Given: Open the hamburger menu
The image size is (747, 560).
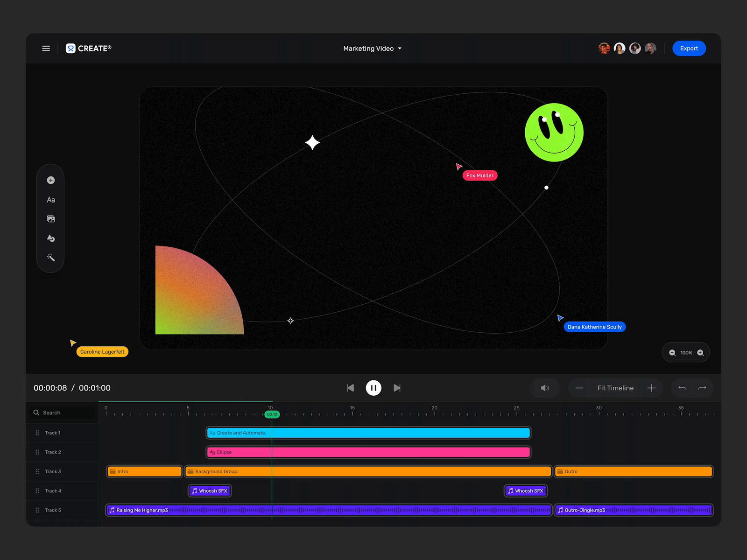Looking at the screenshot, I should 46,48.
